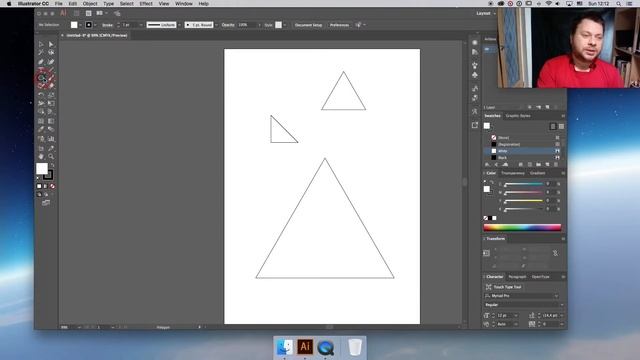This screenshot has width=640, height=360.
Task: Select the Artboard tool
Action: click(x=41, y=148)
